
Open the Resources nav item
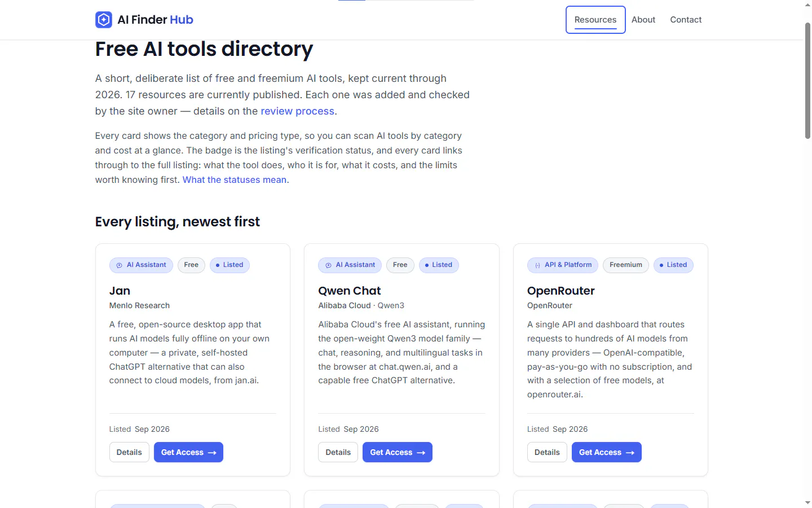595,20
